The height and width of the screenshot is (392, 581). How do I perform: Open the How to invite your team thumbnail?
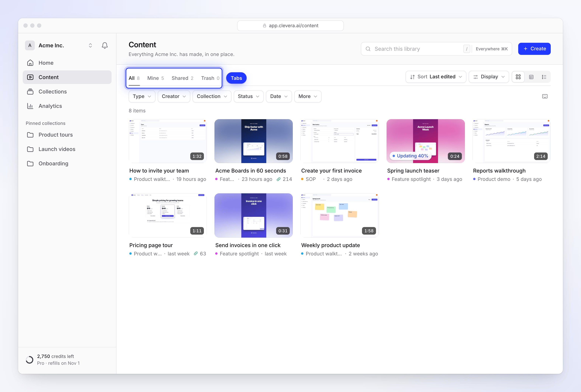point(168,141)
